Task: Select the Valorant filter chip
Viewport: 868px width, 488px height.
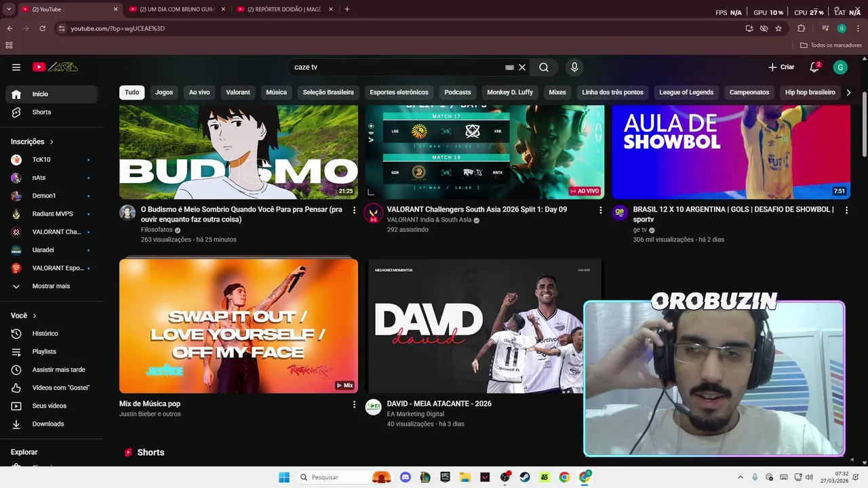Action: 238,92
